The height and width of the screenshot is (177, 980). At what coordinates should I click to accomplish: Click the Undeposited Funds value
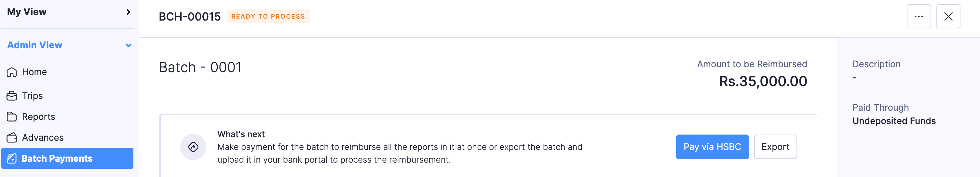tap(894, 121)
